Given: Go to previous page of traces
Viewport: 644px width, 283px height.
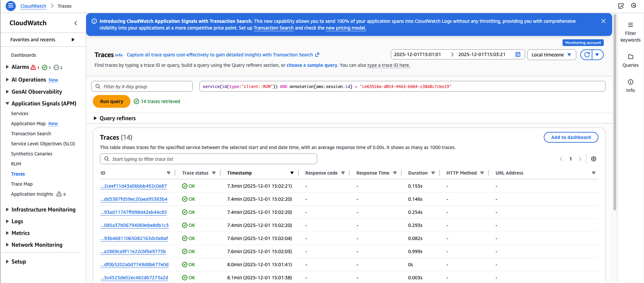Looking at the screenshot, I should [561, 159].
